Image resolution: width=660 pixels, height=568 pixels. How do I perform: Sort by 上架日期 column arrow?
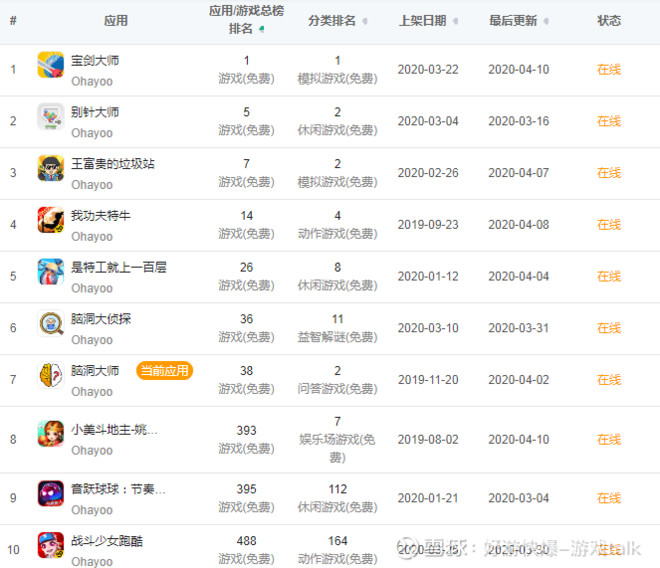click(456, 21)
